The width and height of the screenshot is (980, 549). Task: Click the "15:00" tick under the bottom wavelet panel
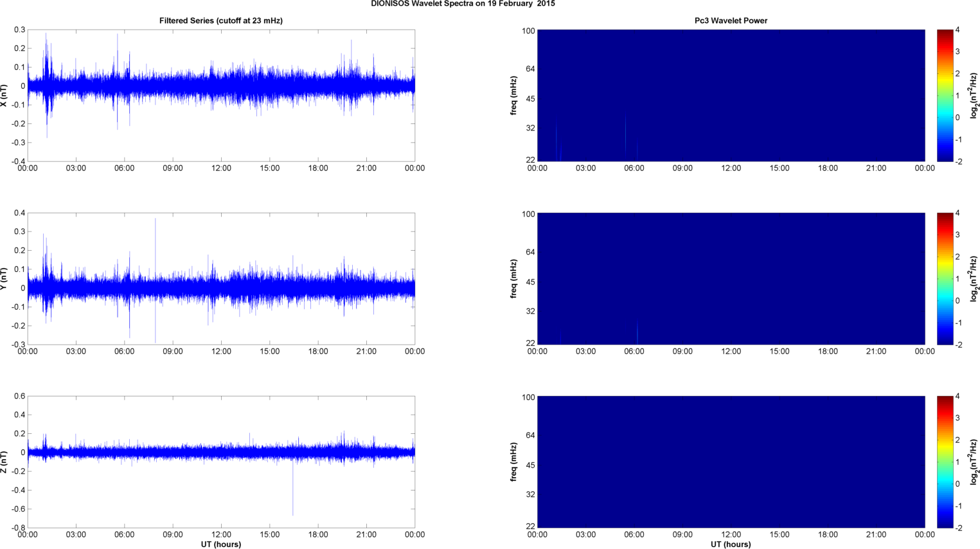tap(780, 535)
